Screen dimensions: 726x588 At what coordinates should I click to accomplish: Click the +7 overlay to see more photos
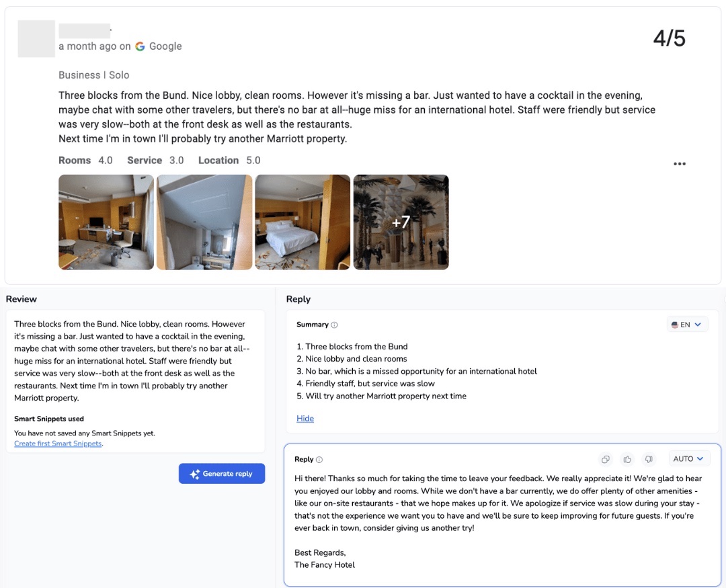click(x=401, y=222)
